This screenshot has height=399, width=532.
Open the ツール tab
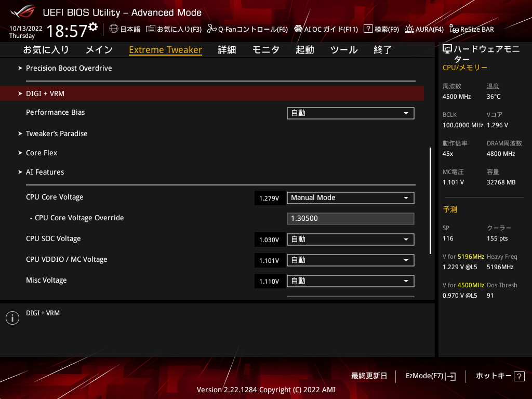(344, 50)
